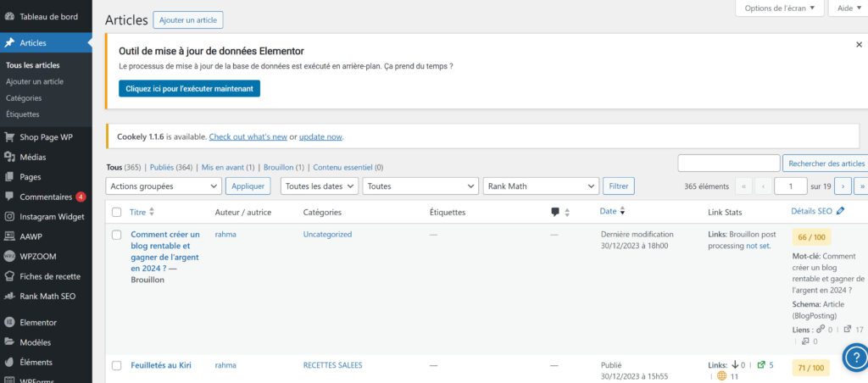The image size is (868, 383).
Task: Open Tous les articles submenu item
Action: (33, 65)
